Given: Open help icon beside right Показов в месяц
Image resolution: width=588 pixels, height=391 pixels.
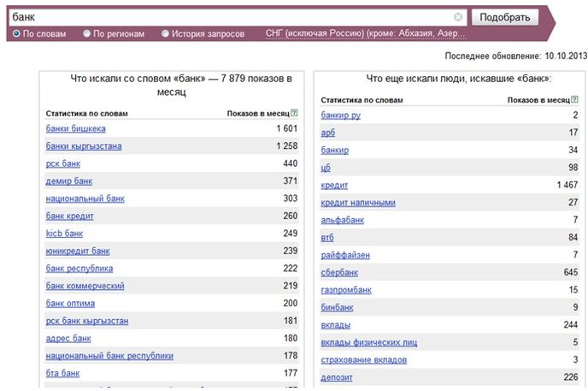Looking at the screenshot, I should [574, 99].
